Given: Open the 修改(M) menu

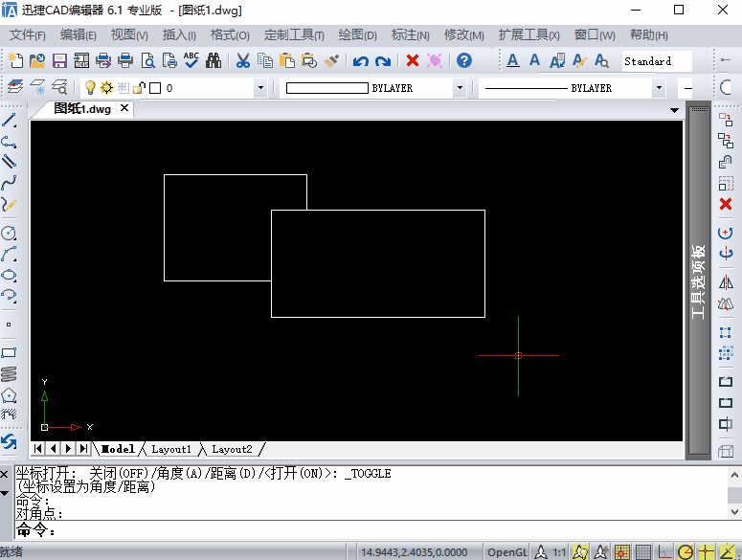Looking at the screenshot, I should 463,35.
